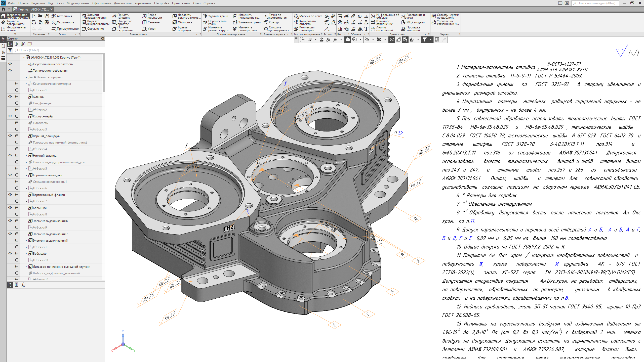
Task: Click the filter funnel icon in tree panel
Action: (10, 50)
